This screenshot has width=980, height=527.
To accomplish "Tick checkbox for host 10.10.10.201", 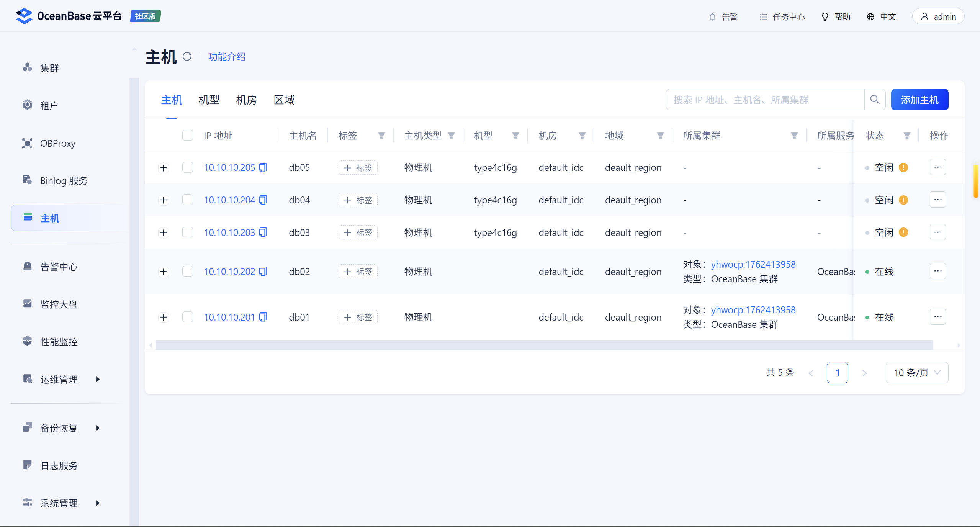I will pyautogui.click(x=188, y=317).
